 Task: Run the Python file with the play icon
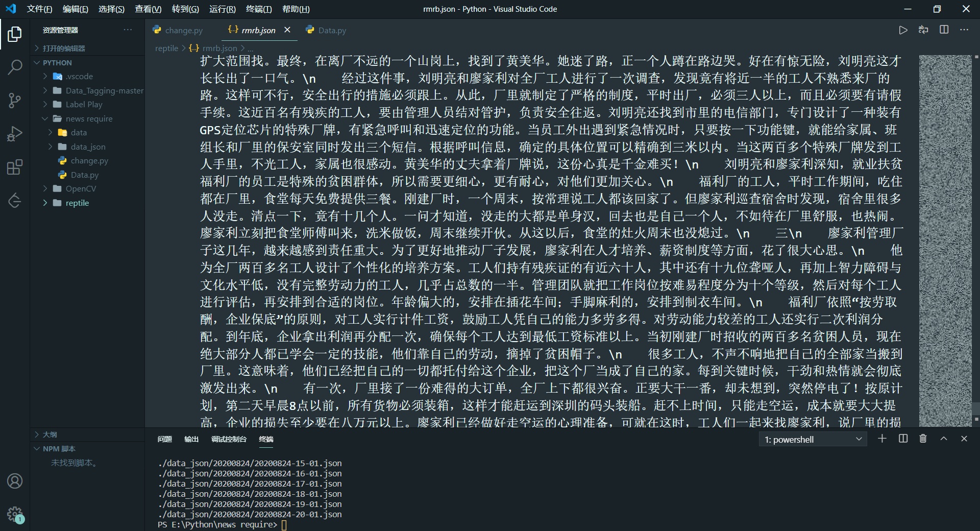point(902,30)
